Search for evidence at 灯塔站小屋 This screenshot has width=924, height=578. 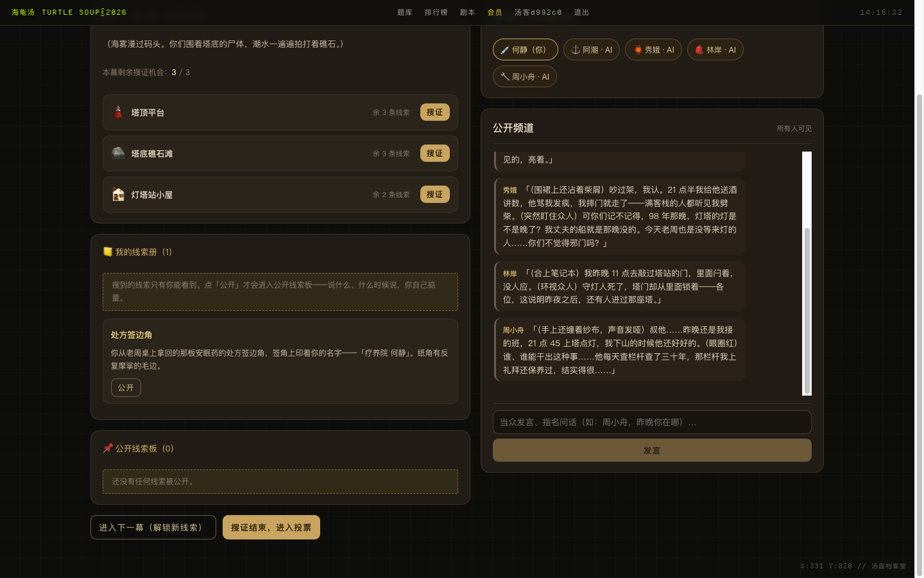click(434, 195)
